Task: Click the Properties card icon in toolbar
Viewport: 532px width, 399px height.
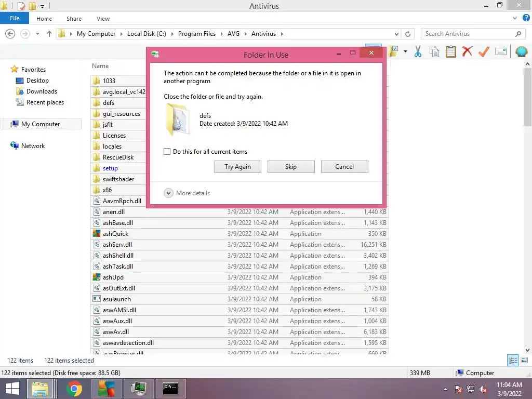Action: (x=501, y=51)
